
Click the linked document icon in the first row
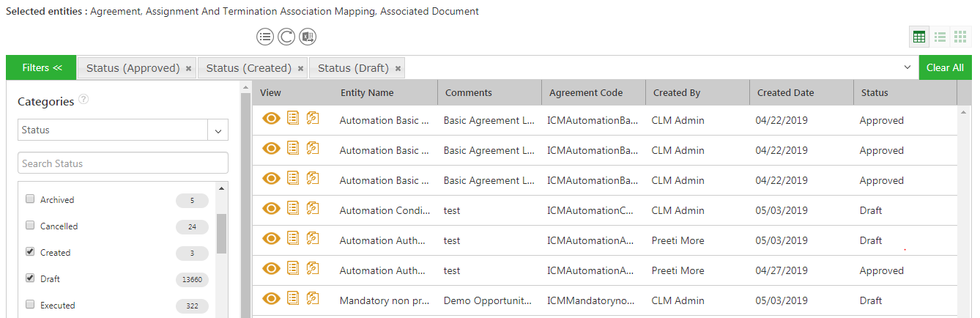tap(313, 119)
